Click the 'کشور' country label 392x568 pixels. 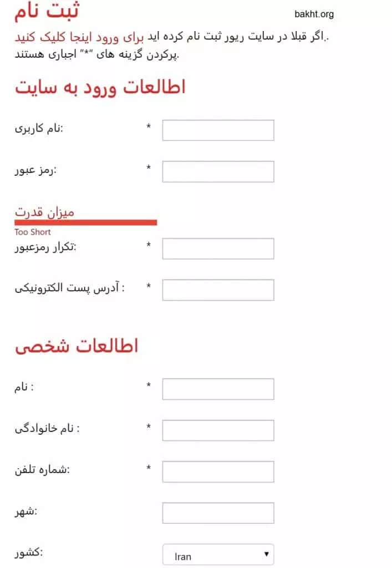click(29, 552)
